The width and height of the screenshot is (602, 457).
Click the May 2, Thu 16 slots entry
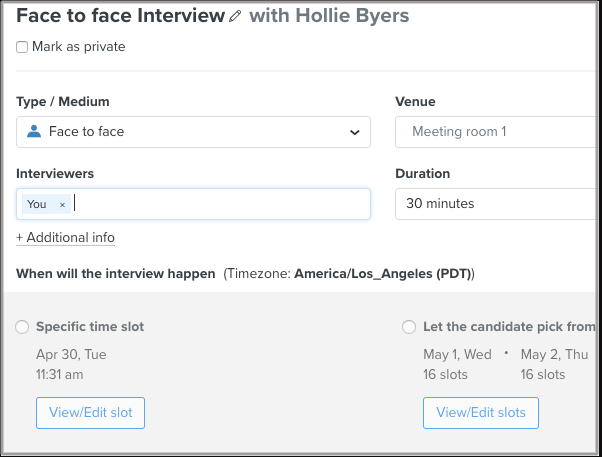555,365
